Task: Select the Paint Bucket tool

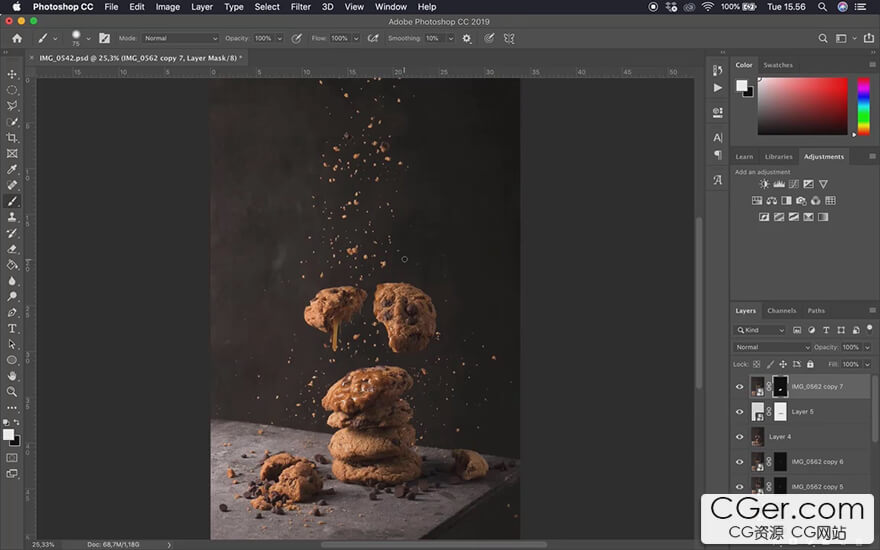Action: coord(12,265)
